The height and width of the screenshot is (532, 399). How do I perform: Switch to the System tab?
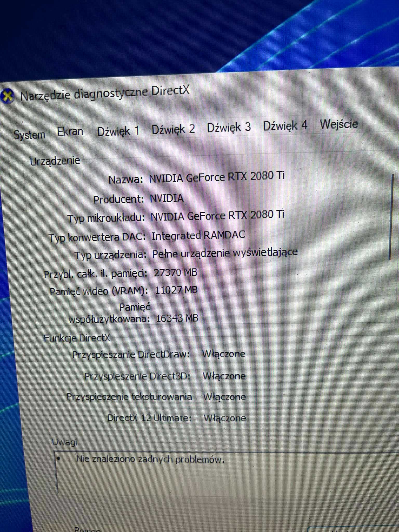(x=29, y=135)
